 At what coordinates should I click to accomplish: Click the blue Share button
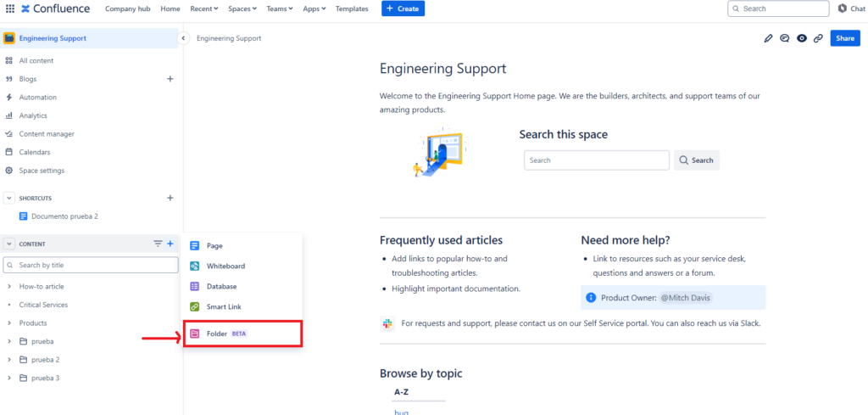tap(844, 38)
